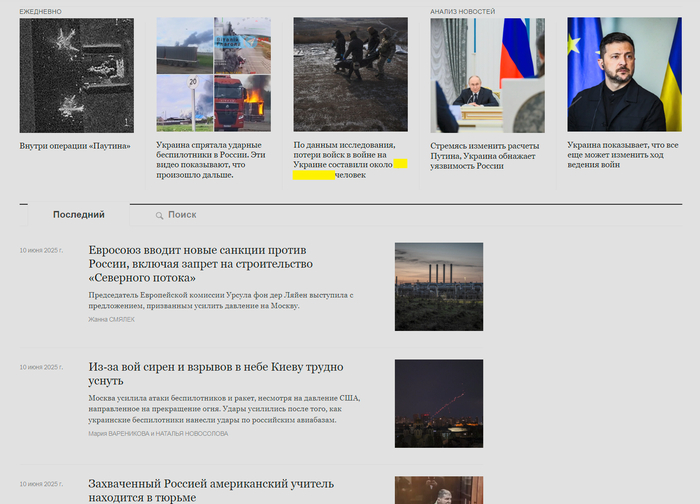Open headline about sirens and explosions over Kyiv
700x504 pixels.
click(x=215, y=374)
